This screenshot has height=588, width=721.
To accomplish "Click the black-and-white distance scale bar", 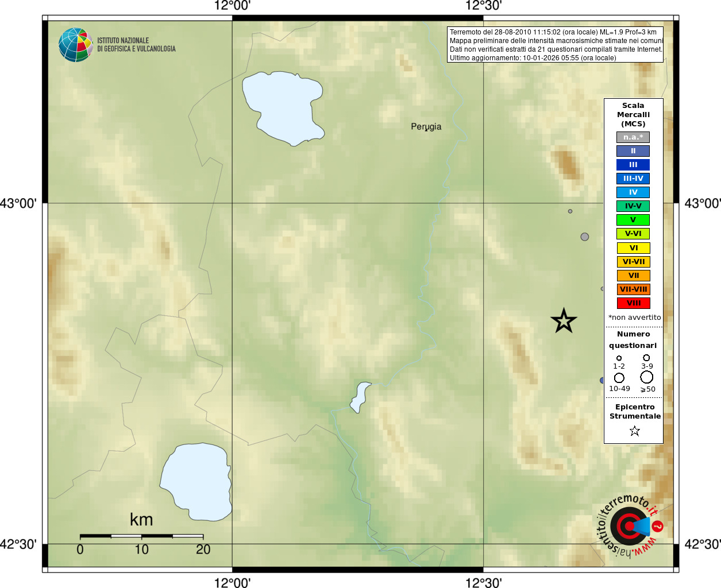I will (141, 536).
